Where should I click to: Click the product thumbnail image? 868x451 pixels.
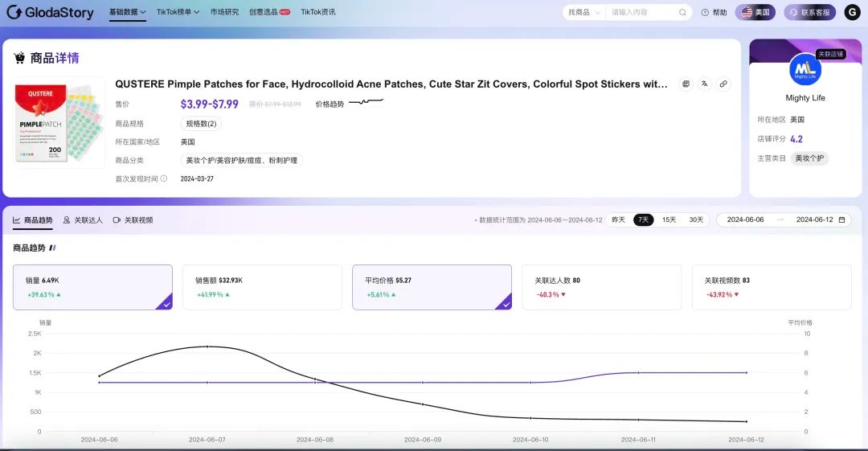[59, 122]
